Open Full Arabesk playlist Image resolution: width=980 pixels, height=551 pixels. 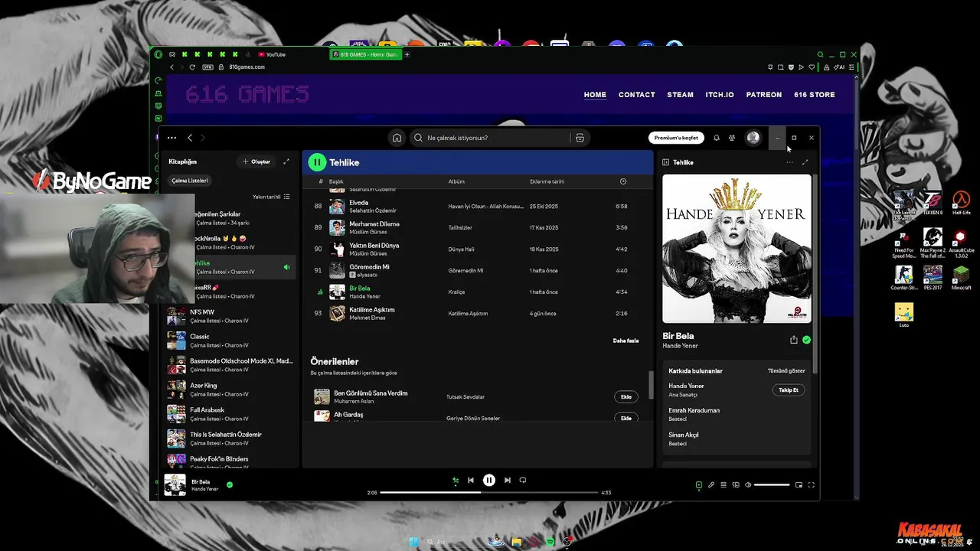tap(230, 414)
